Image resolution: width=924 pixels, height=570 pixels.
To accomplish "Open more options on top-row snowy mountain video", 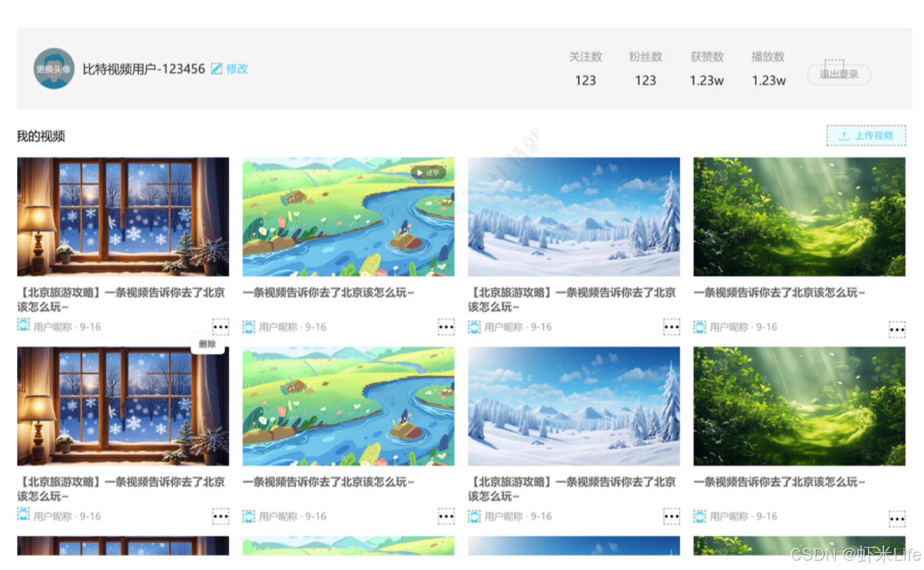I will (671, 327).
